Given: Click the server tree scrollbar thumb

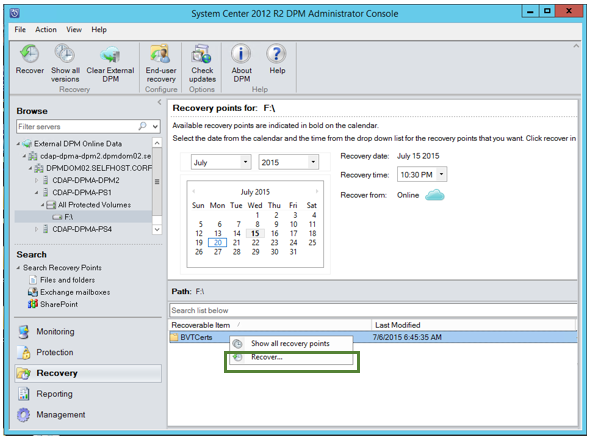Looking at the screenshot, I should pyautogui.click(x=157, y=182).
